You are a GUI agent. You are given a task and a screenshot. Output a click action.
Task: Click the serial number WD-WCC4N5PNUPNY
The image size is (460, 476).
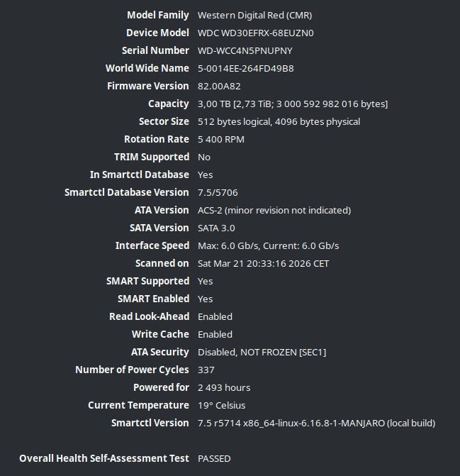[x=245, y=50]
